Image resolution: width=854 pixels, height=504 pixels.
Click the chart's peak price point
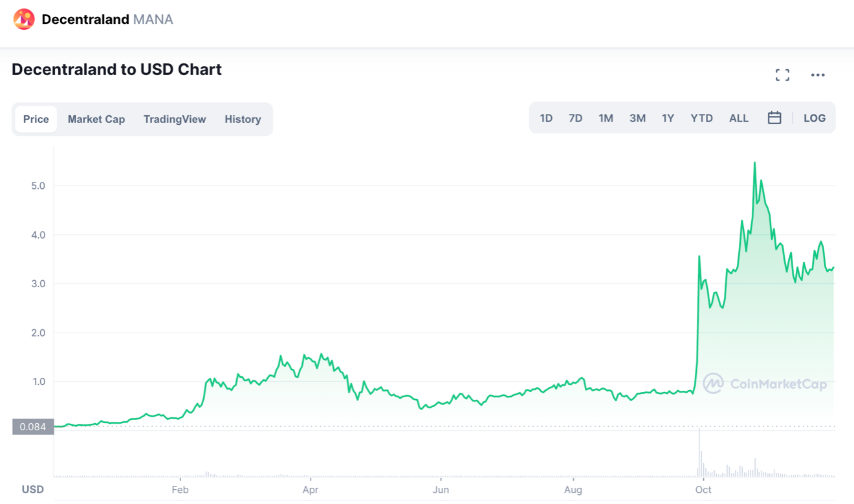click(x=754, y=162)
